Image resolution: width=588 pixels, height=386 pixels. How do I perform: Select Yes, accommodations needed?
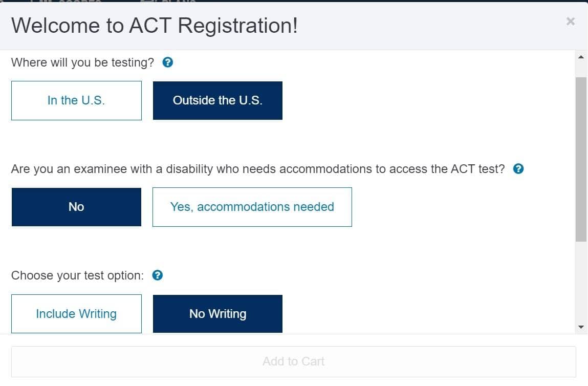[252, 207]
